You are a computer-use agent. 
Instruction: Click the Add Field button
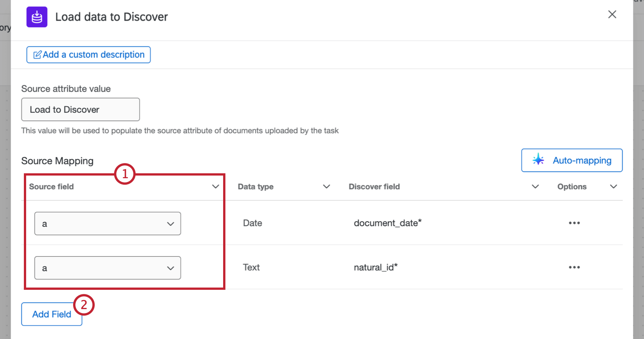click(x=52, y=314)
